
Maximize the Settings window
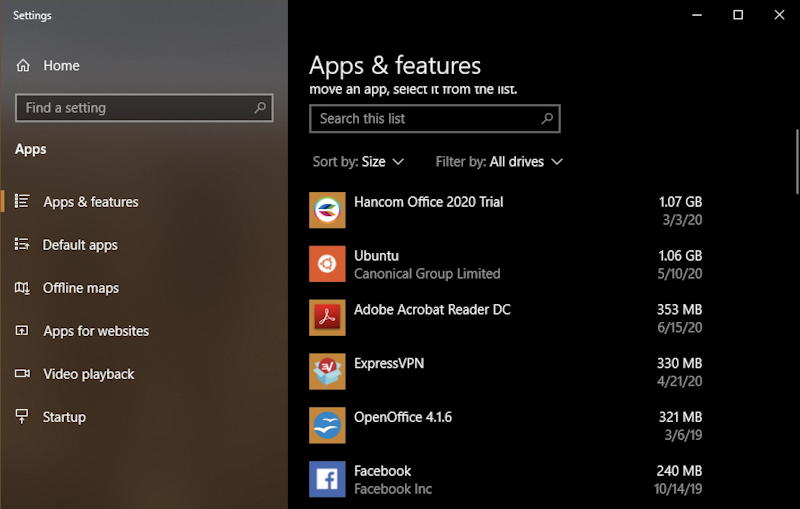(738, 15)
